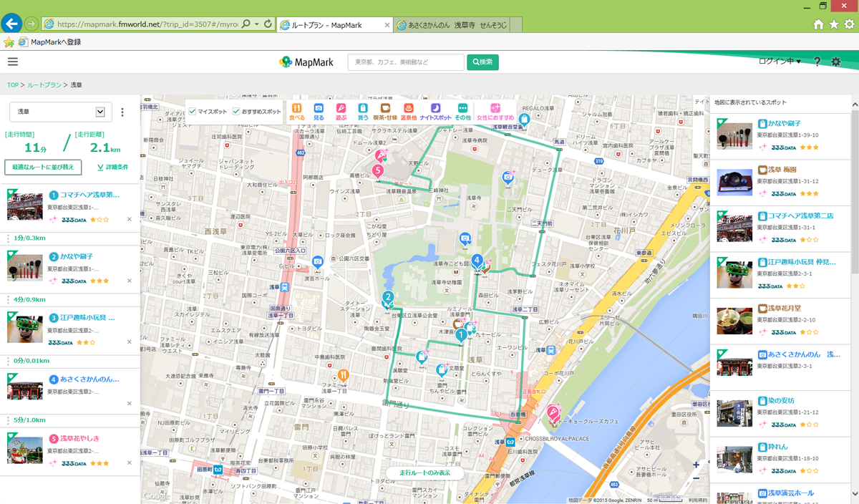Viewport: 859px width, 504px height.
Task: Toggle the マイスポット checkbox
Action: 193,112
